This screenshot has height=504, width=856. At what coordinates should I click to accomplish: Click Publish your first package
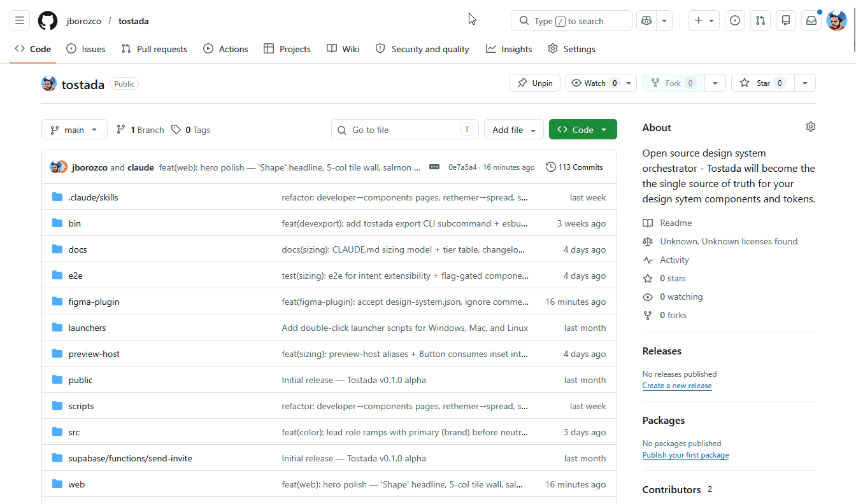pyautogui.click(x=685, y=455)
